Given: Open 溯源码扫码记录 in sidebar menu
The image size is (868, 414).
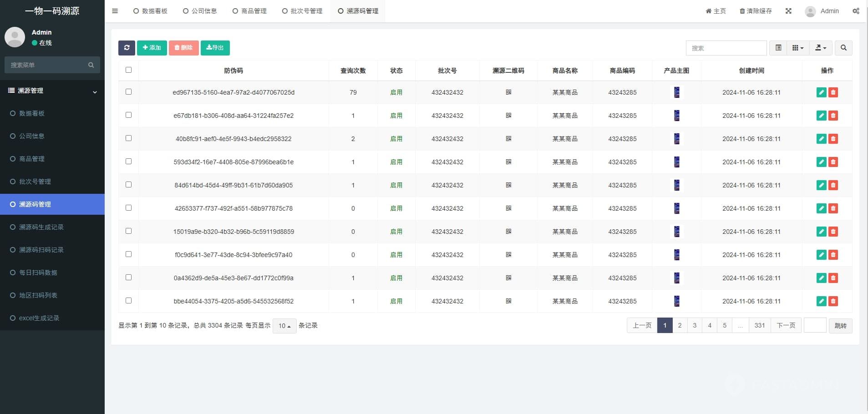Looking at the screenshot, I should [41, 250].
